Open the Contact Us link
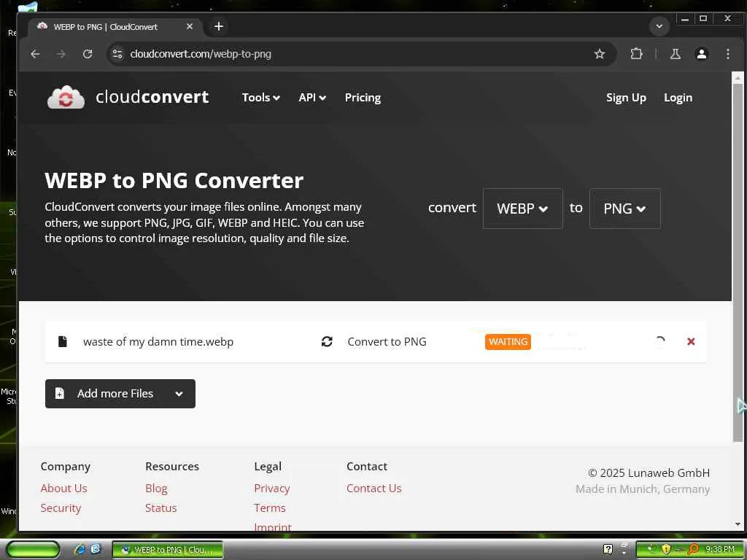The width and height of the screenshot is (747, 560). tap(374, 488)
